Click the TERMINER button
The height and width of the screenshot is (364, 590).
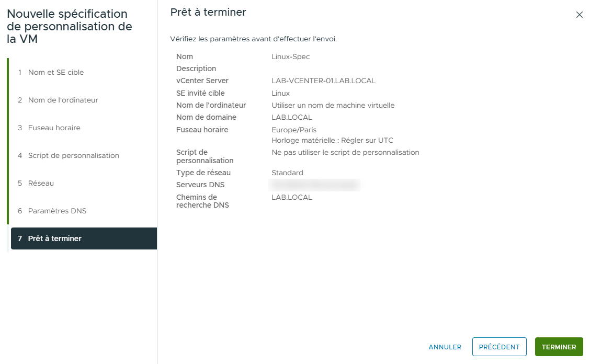[559, 347]
